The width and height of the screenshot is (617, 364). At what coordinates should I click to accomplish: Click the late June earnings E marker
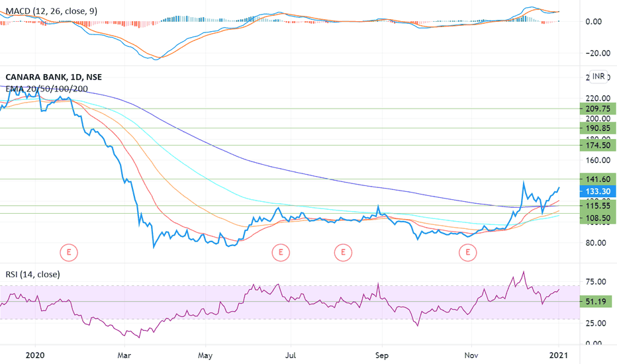coord(281,252)
